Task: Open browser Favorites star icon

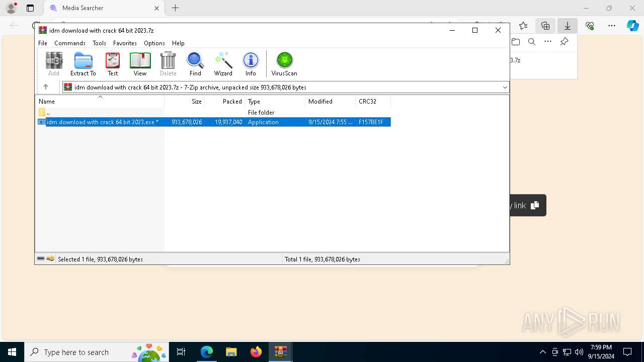Action: pyautogui.click(x=523, y=26)
